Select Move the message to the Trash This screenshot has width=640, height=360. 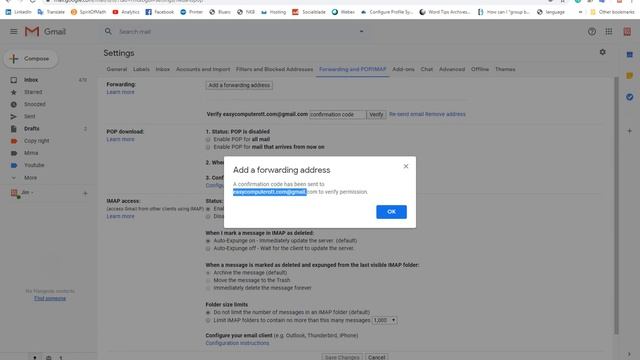[x=208, y=280]
